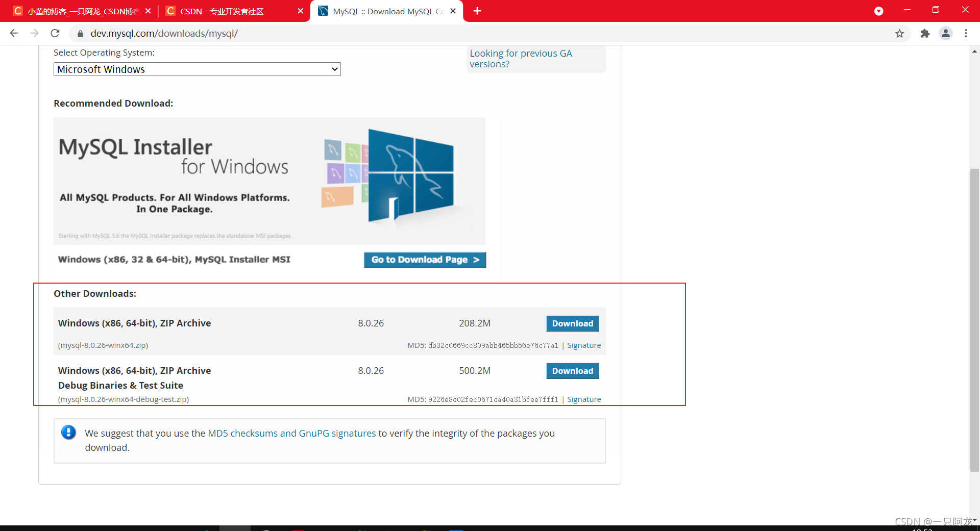
Task: Click the vertical scrollbar thumb
Action: (x=974, y=320)
